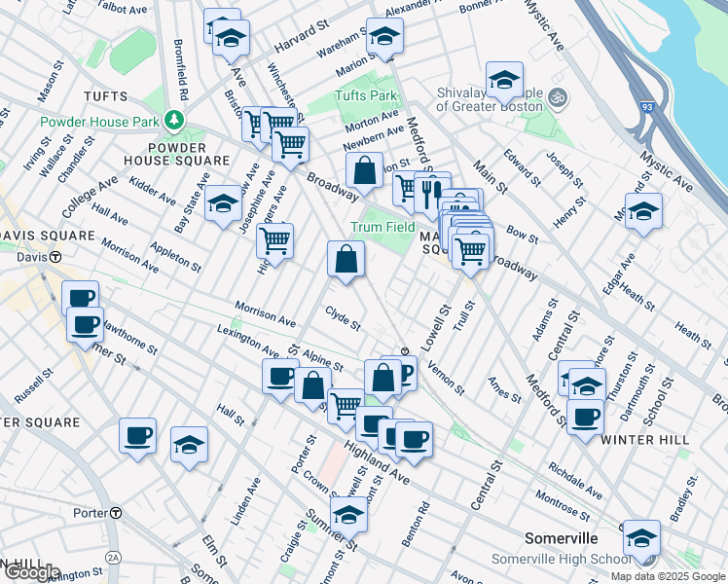
Task: Click the Powder House Park tree icon
Action: [x=173, y=120]
